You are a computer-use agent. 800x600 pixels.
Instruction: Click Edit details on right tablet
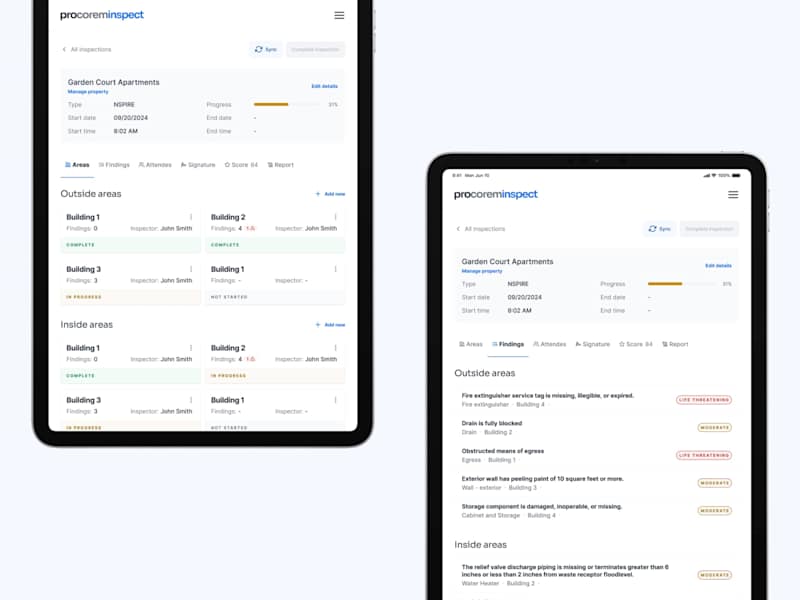718,265
